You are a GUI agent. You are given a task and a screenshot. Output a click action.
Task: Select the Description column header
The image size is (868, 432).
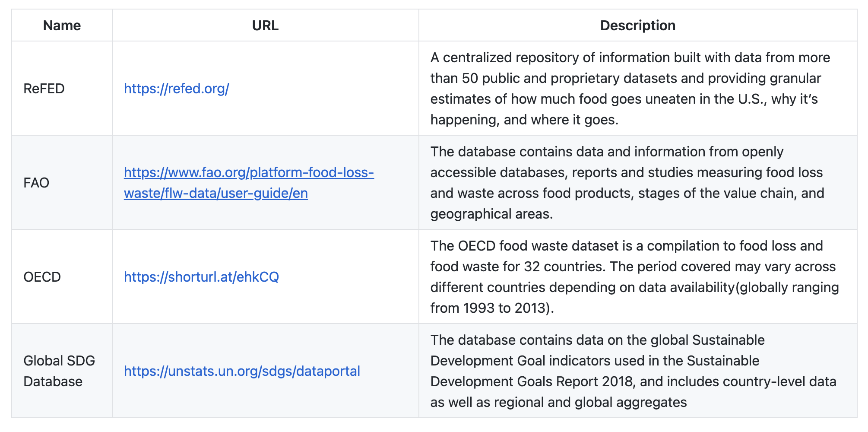click(x=637, y=25)
